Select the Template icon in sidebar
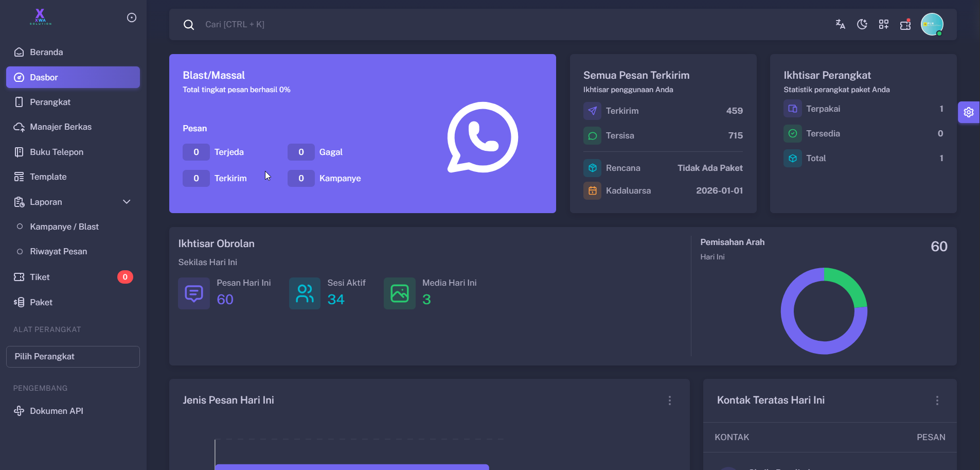This screenshot has width=980, height=470. [19, 177]
